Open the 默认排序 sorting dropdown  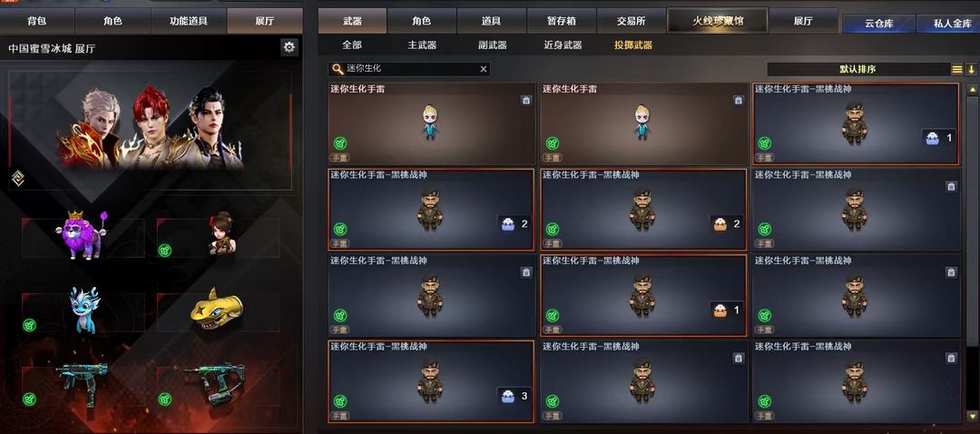tap(858, 69)
